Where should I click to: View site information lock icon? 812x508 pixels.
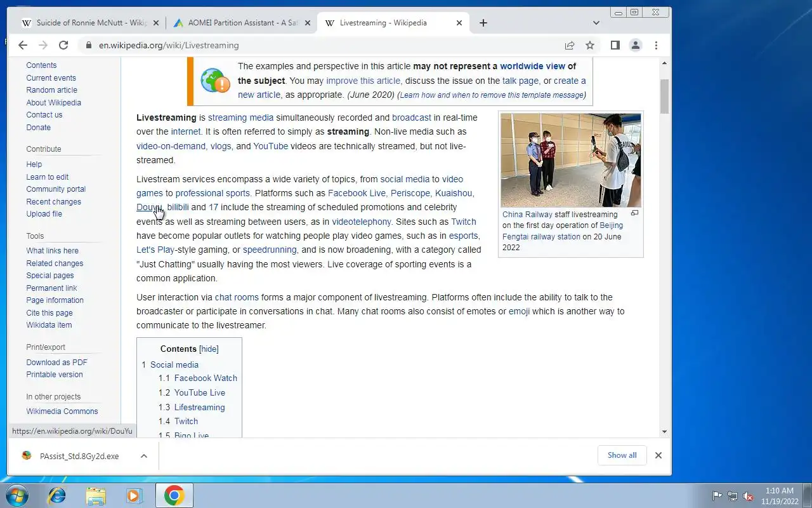click(88, 45)
